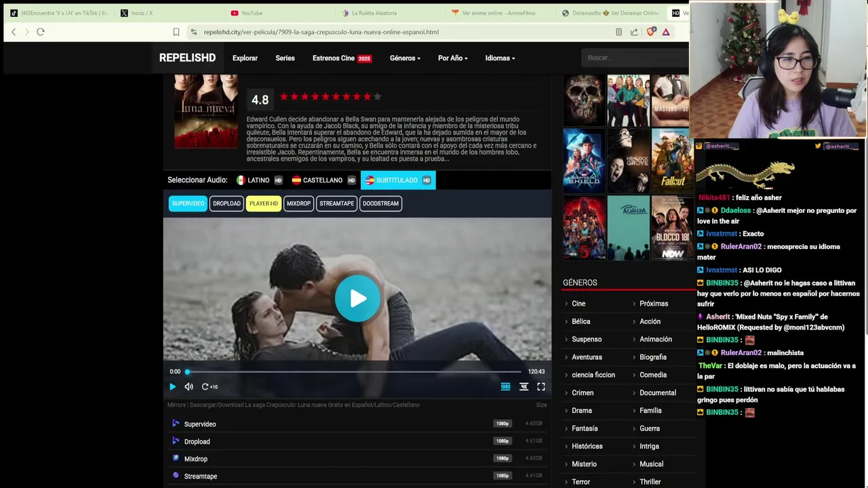
Task: Open site settings icon beside the URL
Action: pyautogui.click(x=194, y=32)
